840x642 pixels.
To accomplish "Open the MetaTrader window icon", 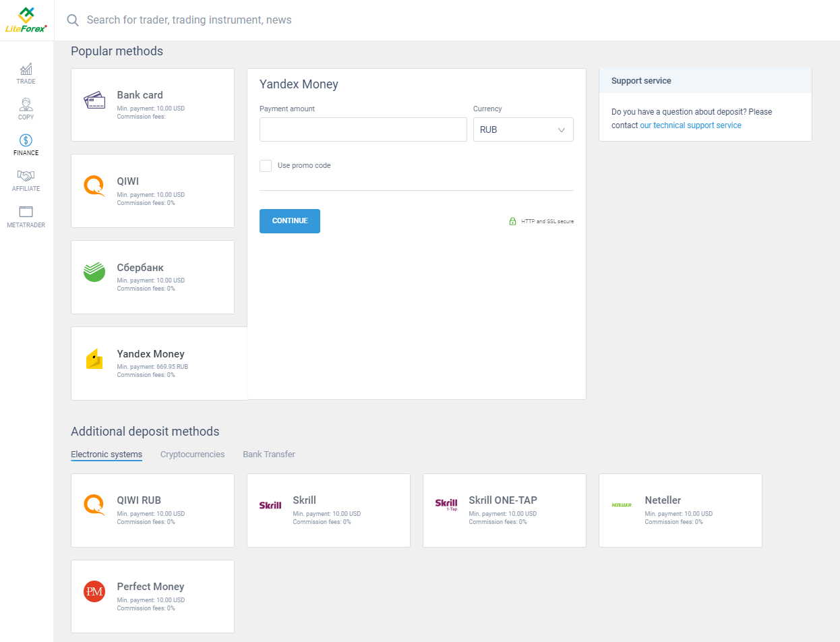I will pyautogui.click(x=26, y=212).
